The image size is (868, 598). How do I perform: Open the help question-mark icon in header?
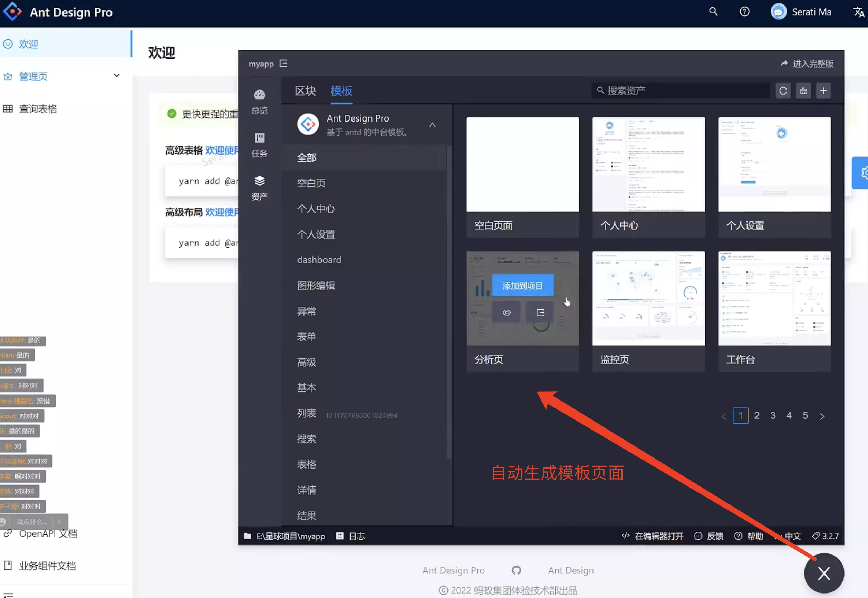point(744,12)
